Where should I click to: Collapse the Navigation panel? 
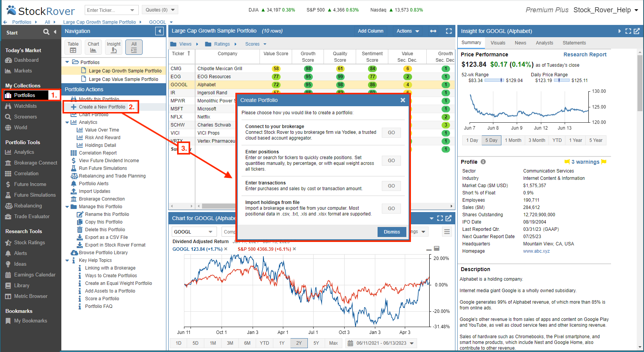click(159, 31)
